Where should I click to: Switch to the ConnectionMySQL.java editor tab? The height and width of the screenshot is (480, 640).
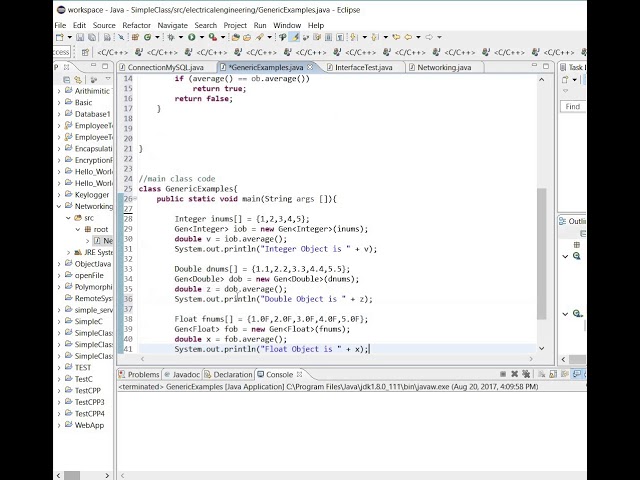coord(166,67)
